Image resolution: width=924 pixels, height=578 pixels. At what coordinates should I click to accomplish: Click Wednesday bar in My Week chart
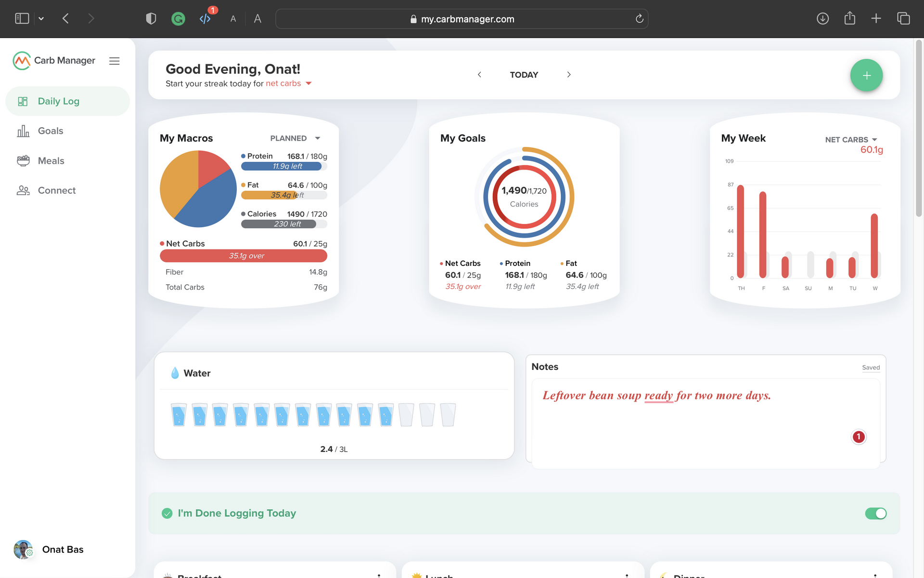874,246
